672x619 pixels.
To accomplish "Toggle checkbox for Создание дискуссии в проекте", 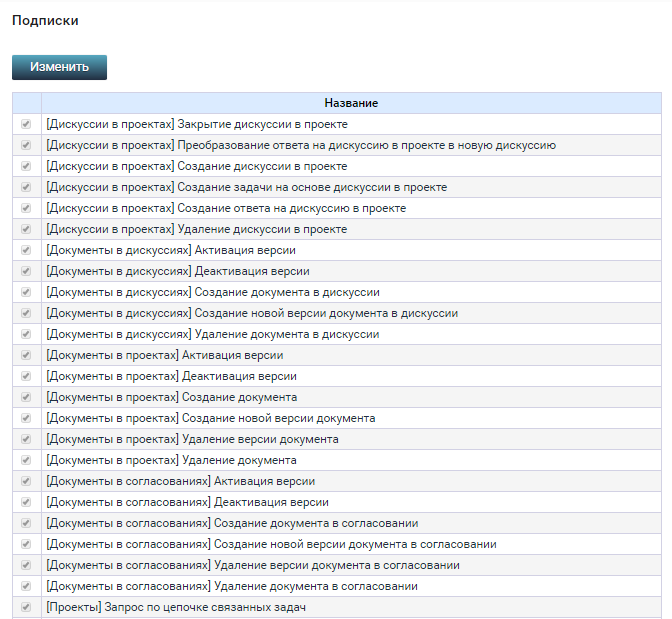I will coord(26,166).
